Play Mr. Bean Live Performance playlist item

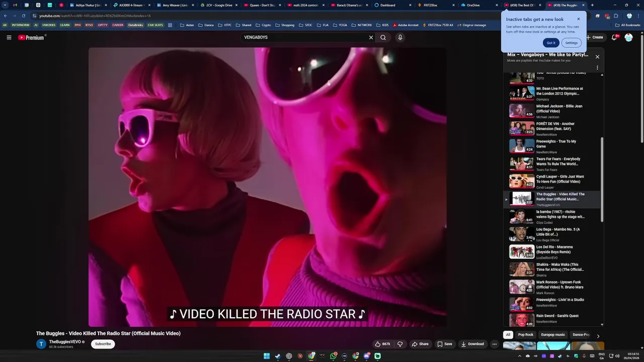coord(552,94)
